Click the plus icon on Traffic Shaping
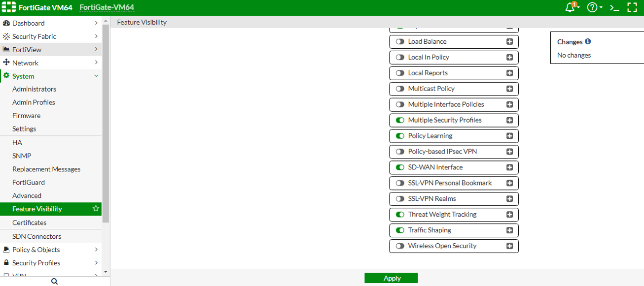The width and height of the screenshot is (644, 286). pyautogui.click(x=510, y=231)
